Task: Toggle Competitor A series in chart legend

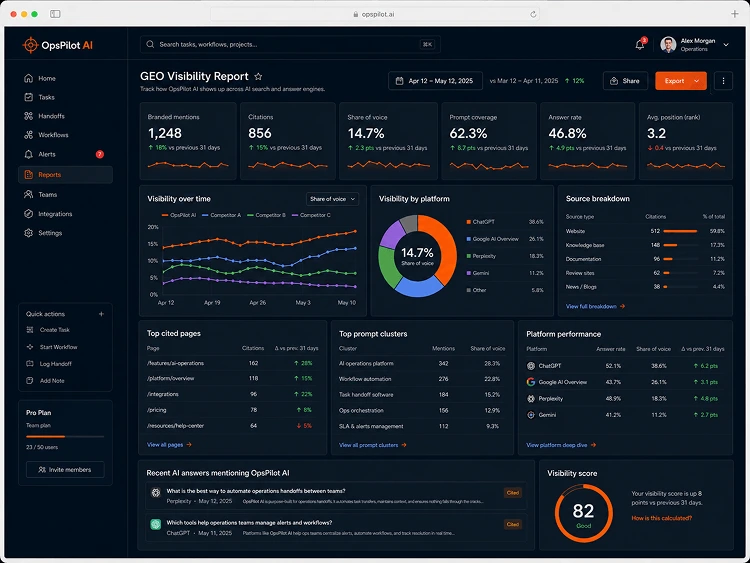Action: [x=221, y=215]
